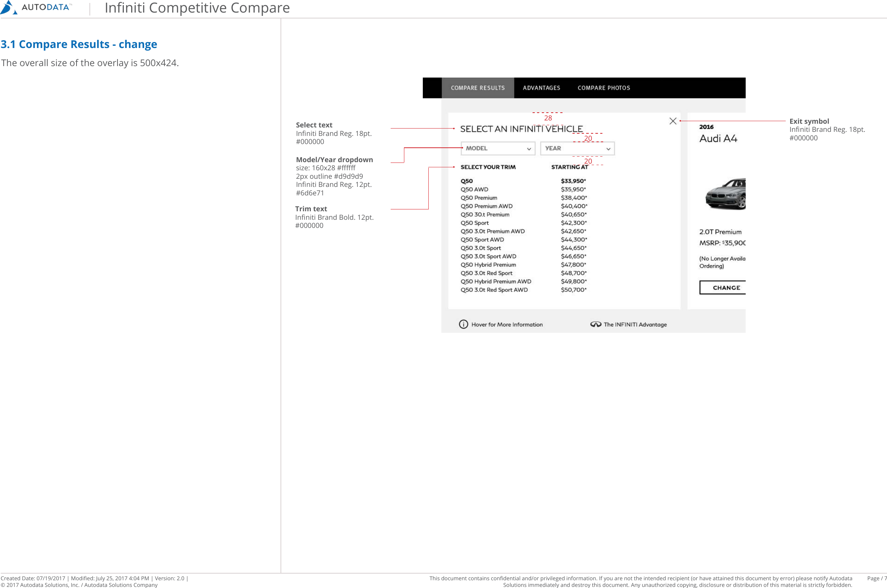Open the MODEL dropdown
887x588 pixels.
(498, 148)
